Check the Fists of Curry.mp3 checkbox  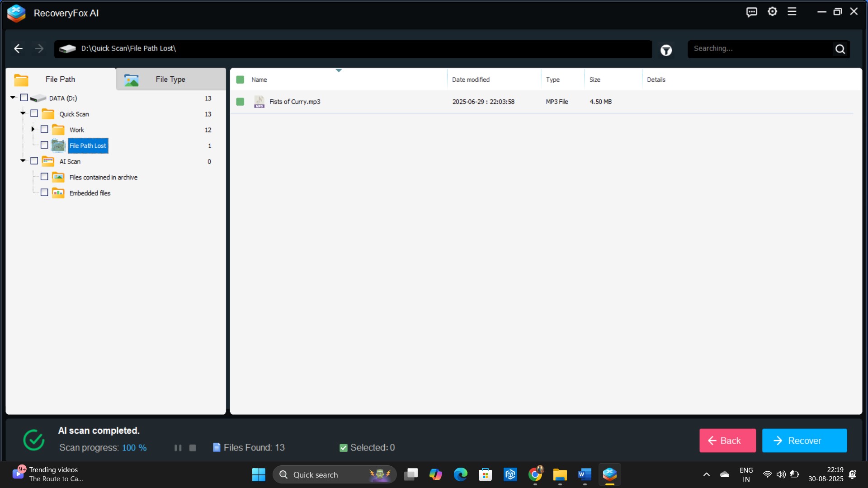tap(240, 102)
